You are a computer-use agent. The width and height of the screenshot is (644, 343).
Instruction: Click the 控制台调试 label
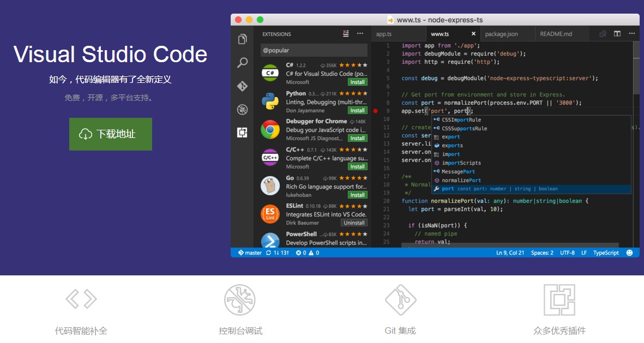point(240,330)
